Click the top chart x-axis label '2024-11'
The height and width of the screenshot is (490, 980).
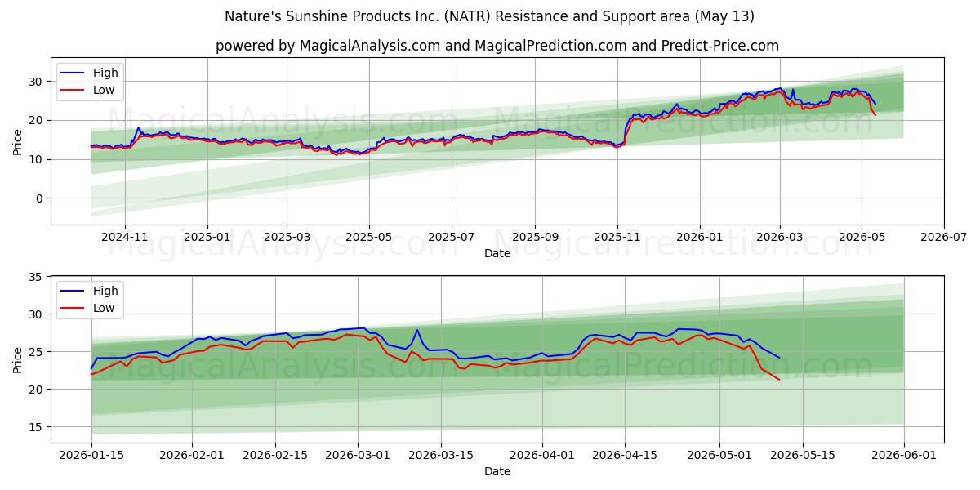pos(125,237)
